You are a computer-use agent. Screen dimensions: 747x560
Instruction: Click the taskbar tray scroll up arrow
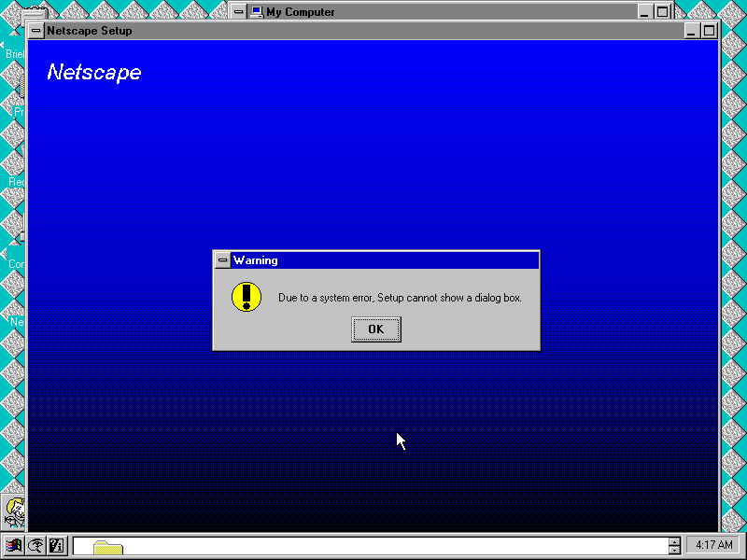pos(674,541)
